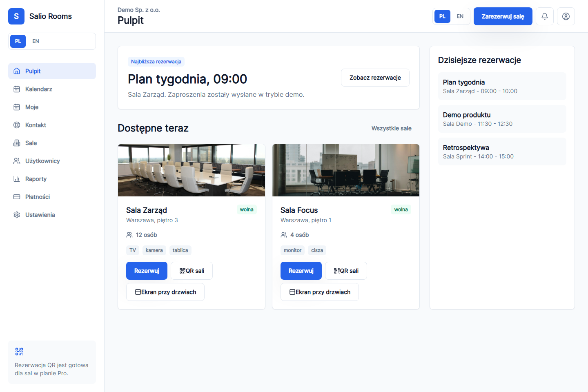
Task: Click the Najbliższa rezerwacja badge
Action: click(x=156, y=62)
